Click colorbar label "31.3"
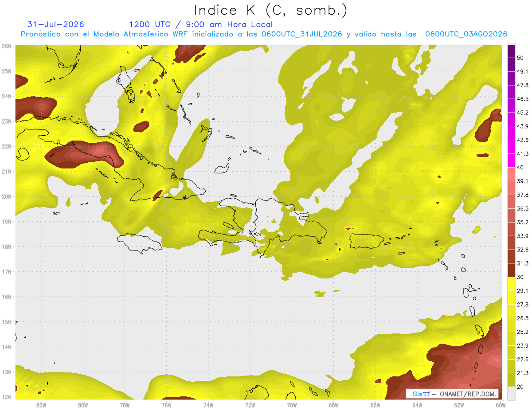The height and width of the screenshot is (411, 532). pyautogui.click(x=523, y=263)
